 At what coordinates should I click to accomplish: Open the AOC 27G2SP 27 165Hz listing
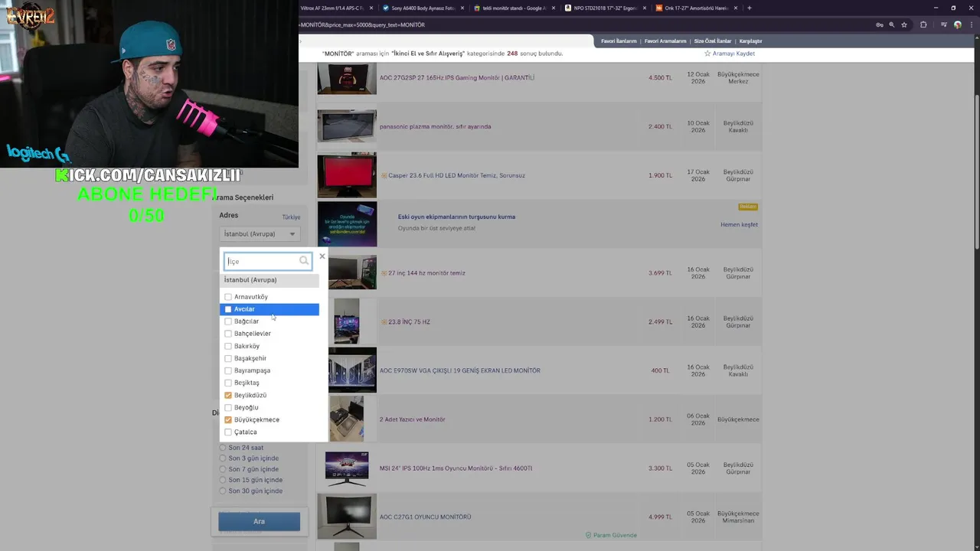coord(457,78)
